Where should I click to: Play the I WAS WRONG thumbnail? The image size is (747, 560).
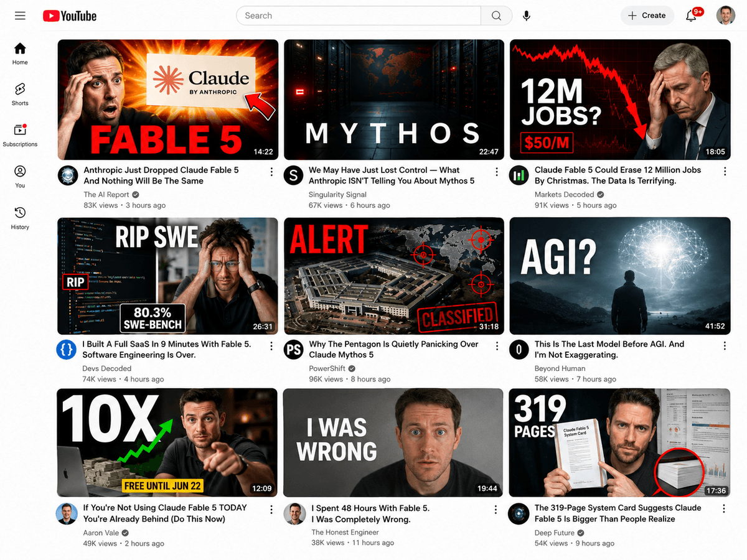(x=393, y=442)
